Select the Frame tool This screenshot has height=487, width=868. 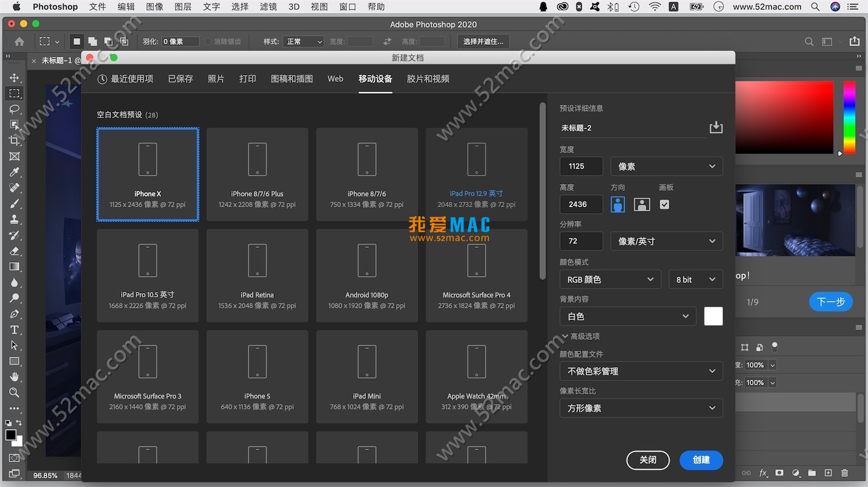click(15, 156)
